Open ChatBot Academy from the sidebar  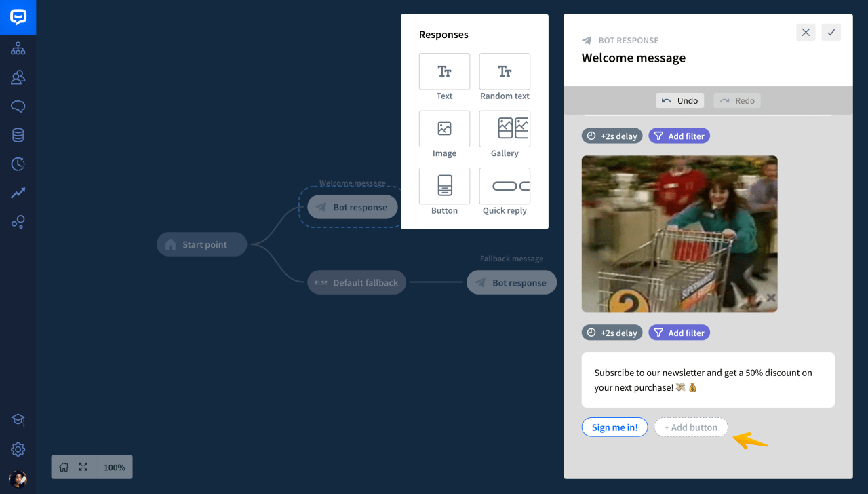coord(18,420)
